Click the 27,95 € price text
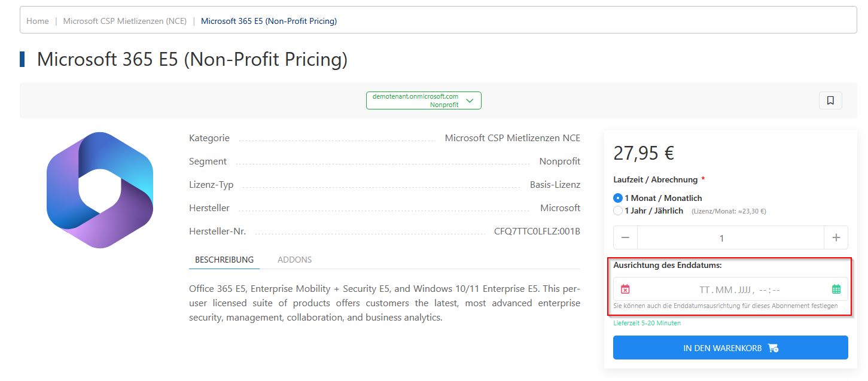868x381 pixels. 644,153
